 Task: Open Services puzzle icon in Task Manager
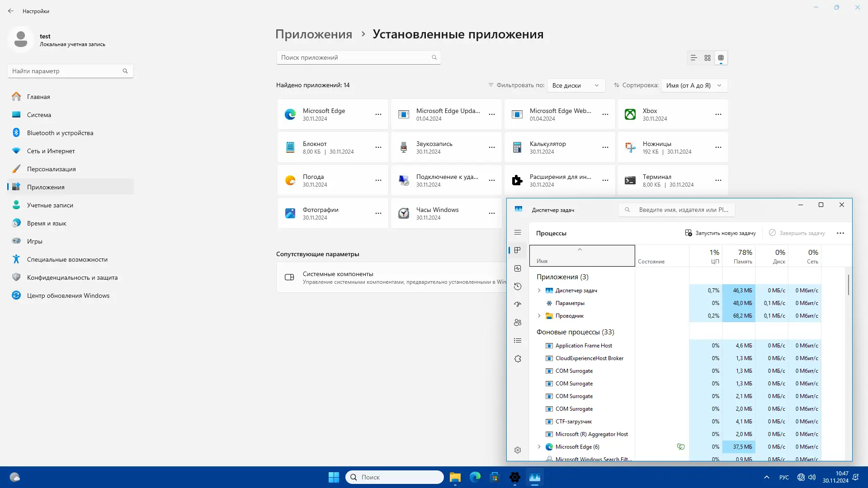click(518, 359)
